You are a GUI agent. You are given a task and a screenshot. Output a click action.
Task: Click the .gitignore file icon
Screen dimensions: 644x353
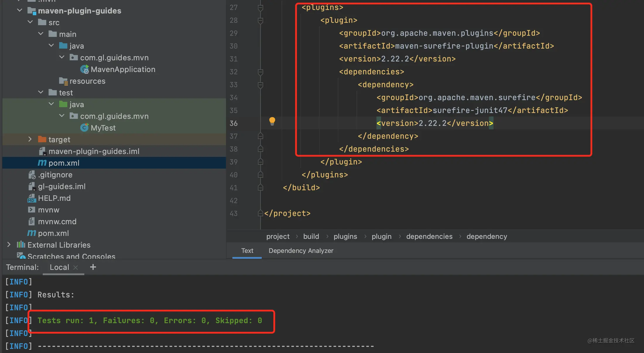(x=32, y=175)
